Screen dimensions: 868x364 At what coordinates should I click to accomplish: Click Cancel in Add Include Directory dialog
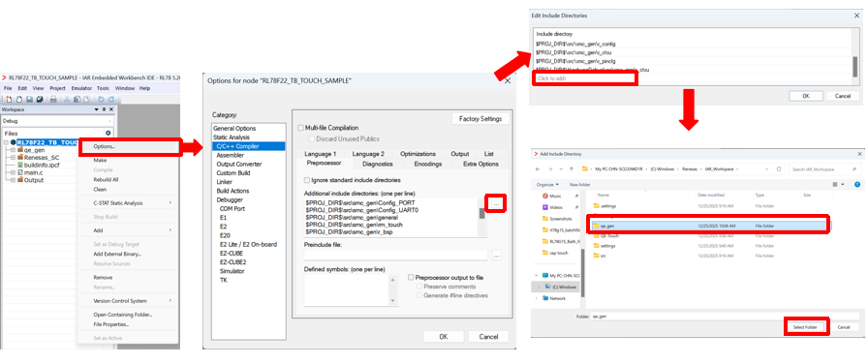pos(844,327)
